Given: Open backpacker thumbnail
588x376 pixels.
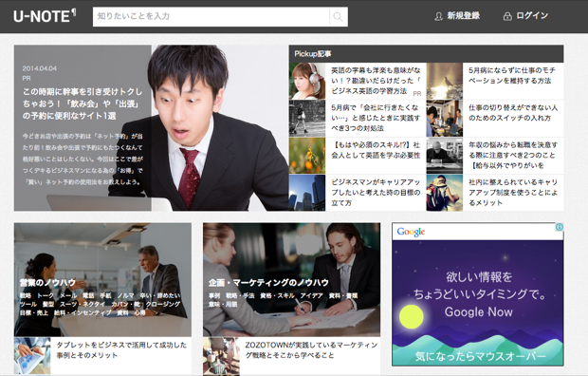Looking at the screenshot, I should click(x=445, y=193).
